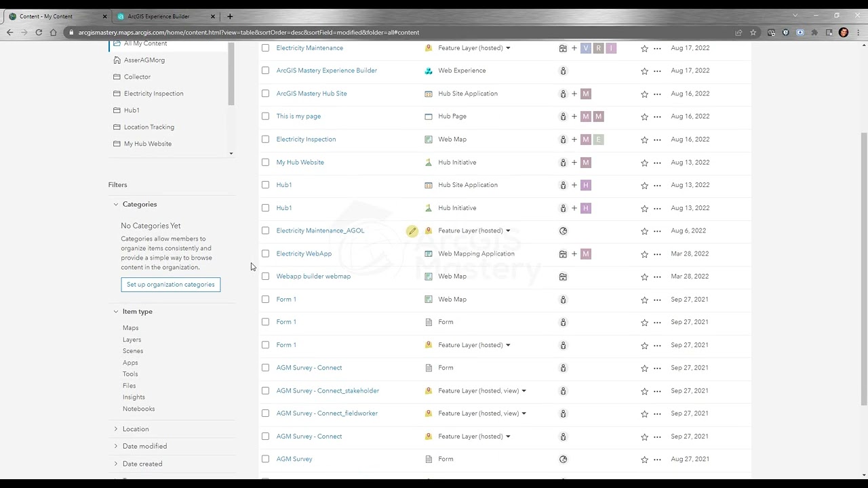Select This is my page checkbox
Screen dimensions: 868x488
coord(265,117)
